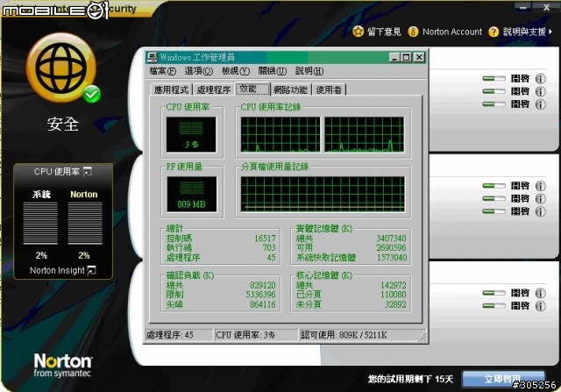Click info icon of top panel's second row
Viewport: 561px width, 392px height.
click(540, 91)
